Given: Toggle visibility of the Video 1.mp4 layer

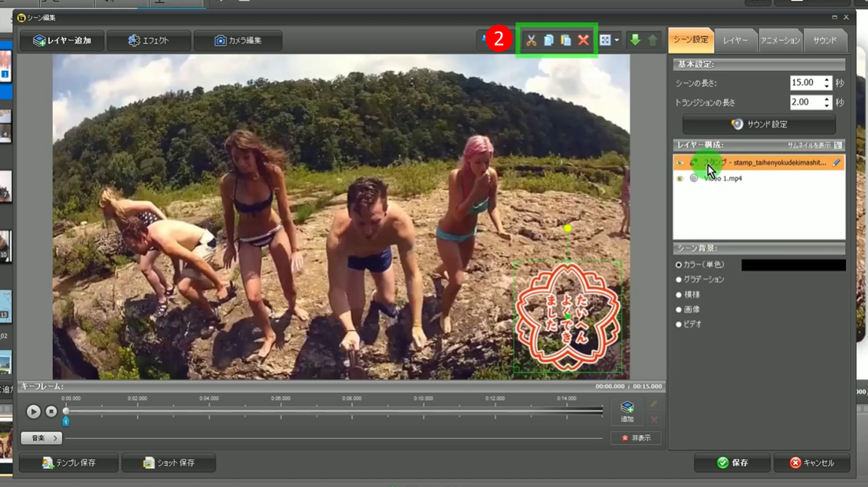Looking at the screenshot, I should click(680, 179).
